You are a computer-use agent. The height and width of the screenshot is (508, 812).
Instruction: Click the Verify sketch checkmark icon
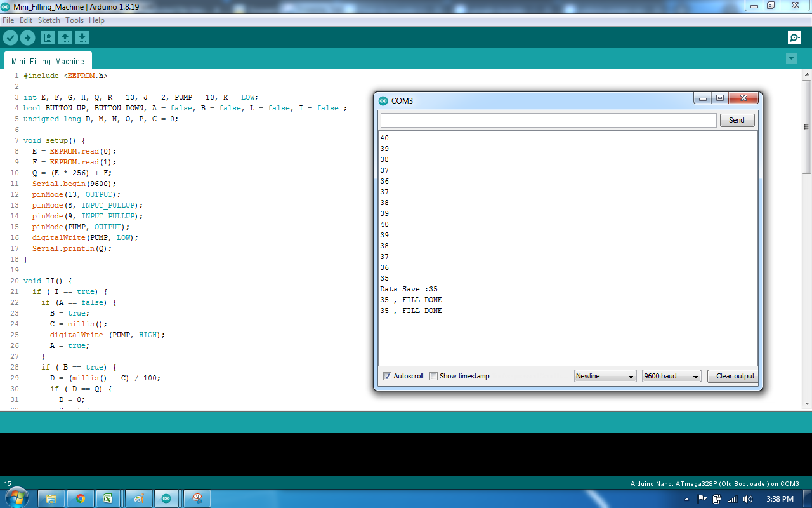(x=10, y=38)
